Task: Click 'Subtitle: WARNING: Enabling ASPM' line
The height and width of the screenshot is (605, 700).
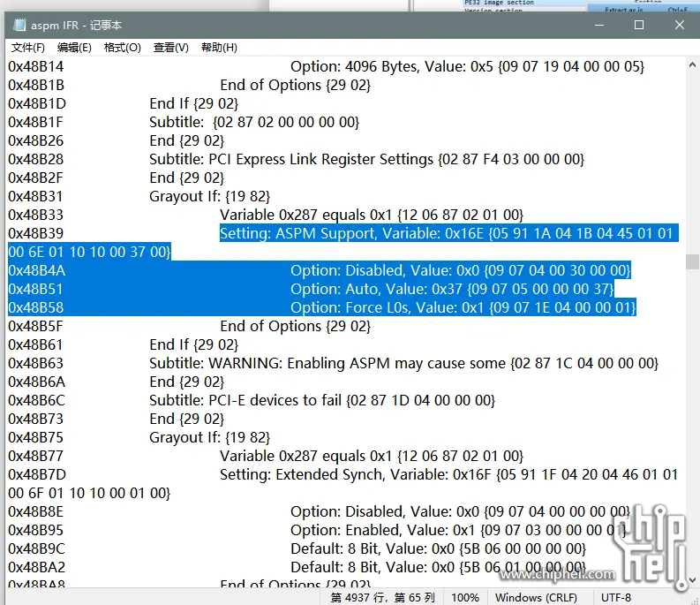Action: 403,363
